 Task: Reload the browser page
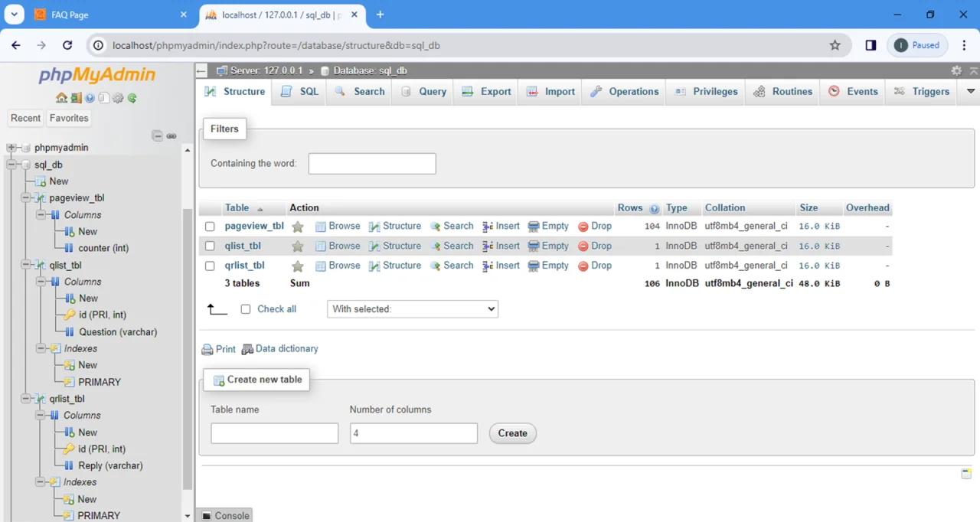(x=67, y=45)
